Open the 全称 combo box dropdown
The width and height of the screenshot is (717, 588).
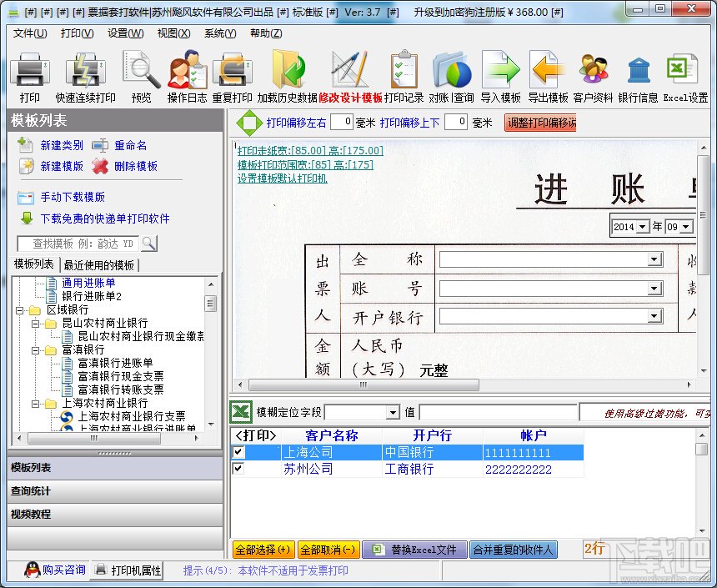654,260
